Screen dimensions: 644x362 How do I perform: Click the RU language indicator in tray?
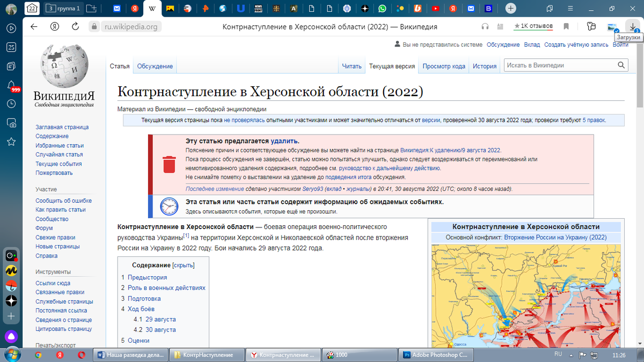click(558, 354)
